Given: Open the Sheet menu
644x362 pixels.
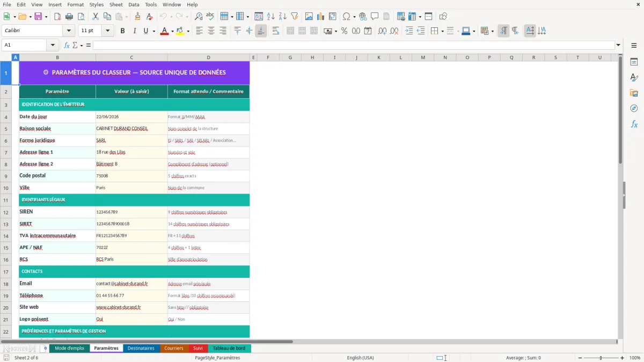Looking at the screenshot, I should [116, 4].
